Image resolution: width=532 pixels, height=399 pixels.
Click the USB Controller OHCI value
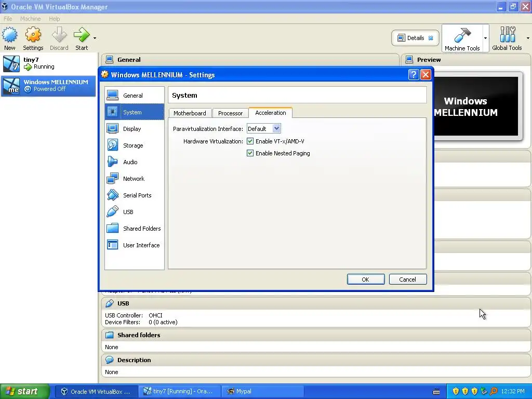click(x=155, y=315)
